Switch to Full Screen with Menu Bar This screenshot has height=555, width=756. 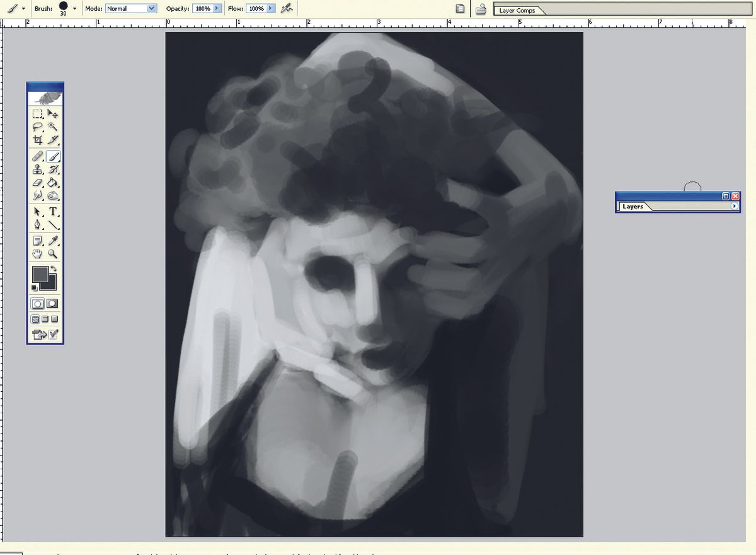pos(45,319)
